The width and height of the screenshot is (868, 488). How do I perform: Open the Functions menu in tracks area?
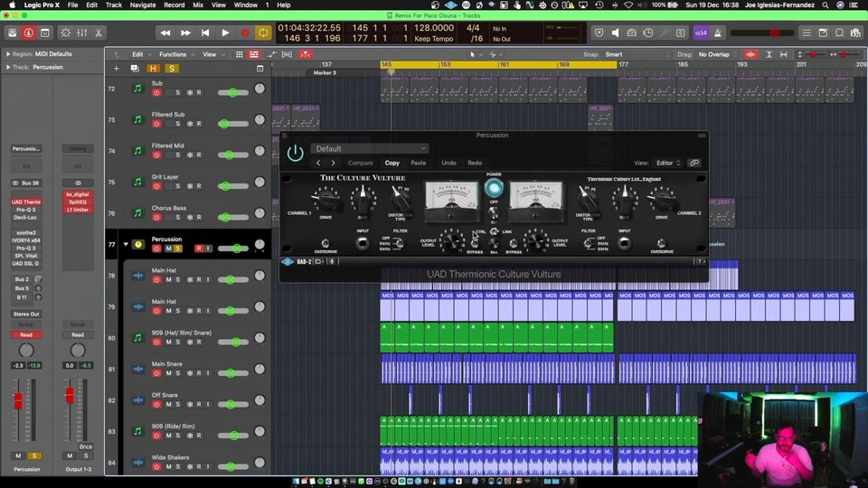pyautogui.click(x=172, y=54)
